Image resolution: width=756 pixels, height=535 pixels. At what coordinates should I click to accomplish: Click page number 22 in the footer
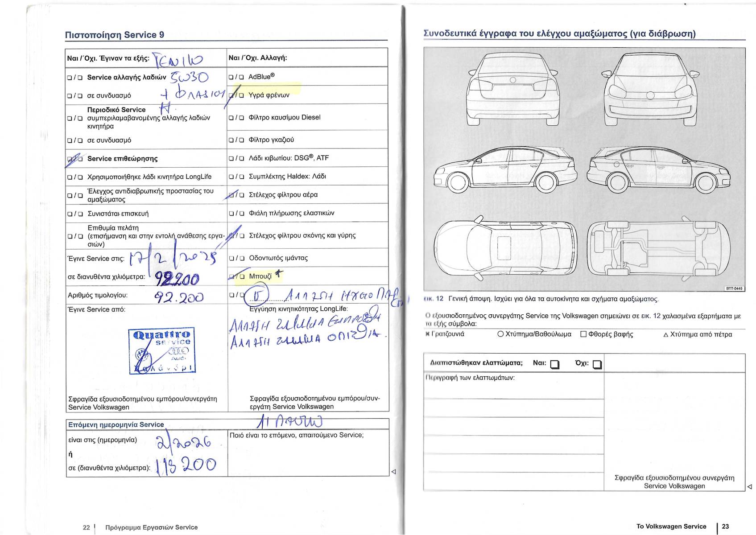tap(87, 527)
